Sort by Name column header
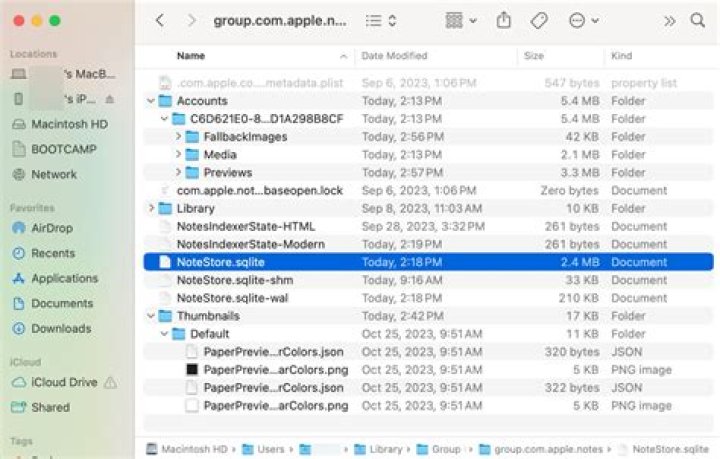Screen dimensions: 720x459 [x=191, y=56]
